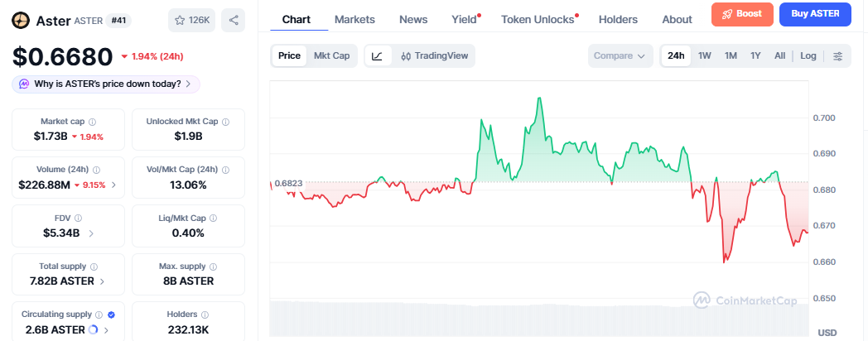Select the 1Y time range
The image size is (868, 341).
click(755, 56)
